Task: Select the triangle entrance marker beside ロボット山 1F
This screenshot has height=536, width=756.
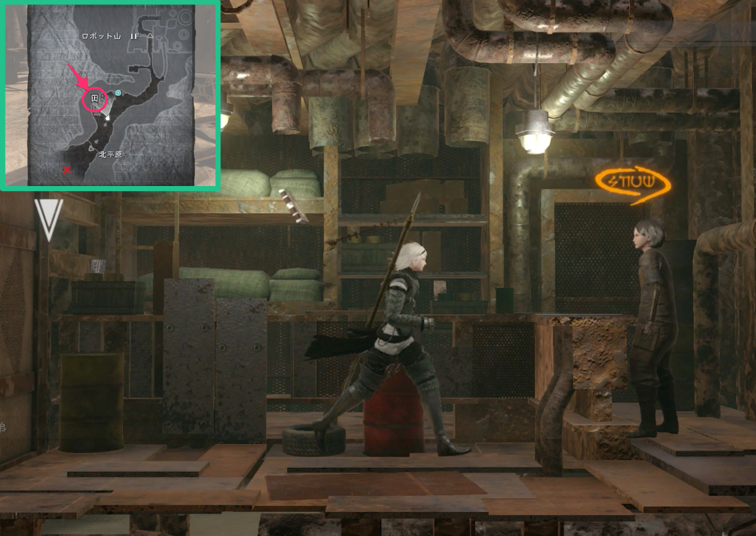Action: [x=150, y=37]
